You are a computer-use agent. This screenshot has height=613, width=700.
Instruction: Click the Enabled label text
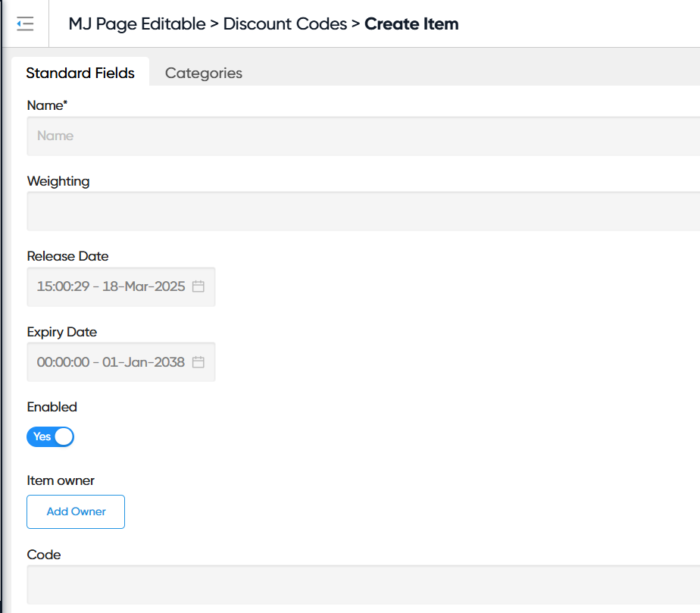[52, 407]
